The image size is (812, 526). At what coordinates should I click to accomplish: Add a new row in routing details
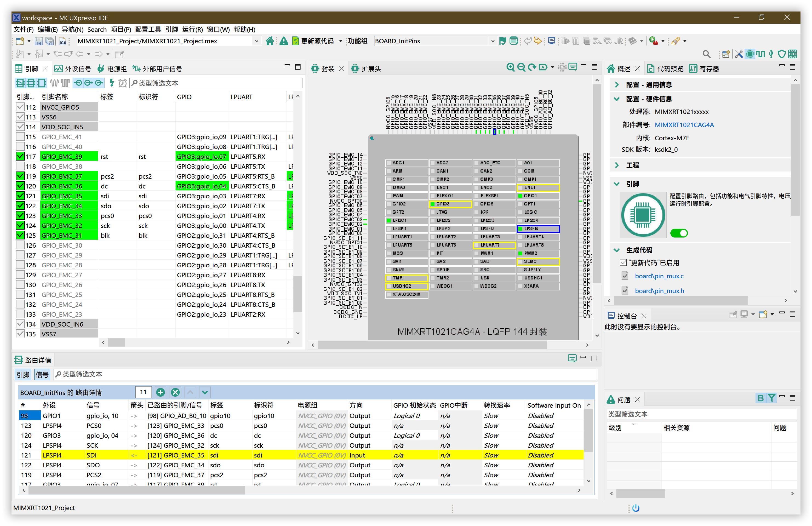point(160,392)
